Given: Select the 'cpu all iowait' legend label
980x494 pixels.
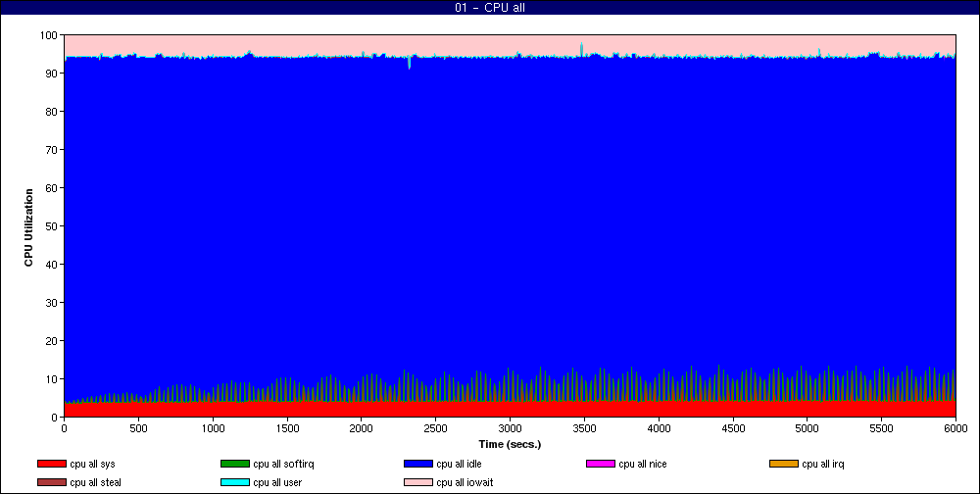Looking at the screenshot, I should (465, 482).
